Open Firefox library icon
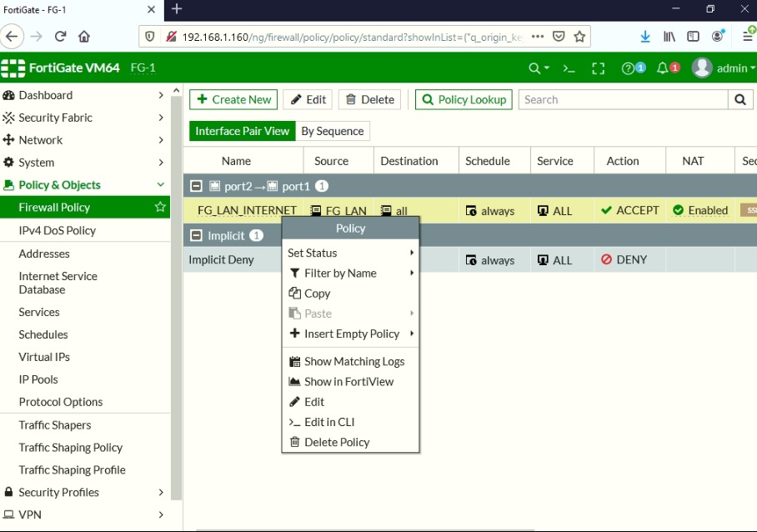757x532 pixels. 669,37
